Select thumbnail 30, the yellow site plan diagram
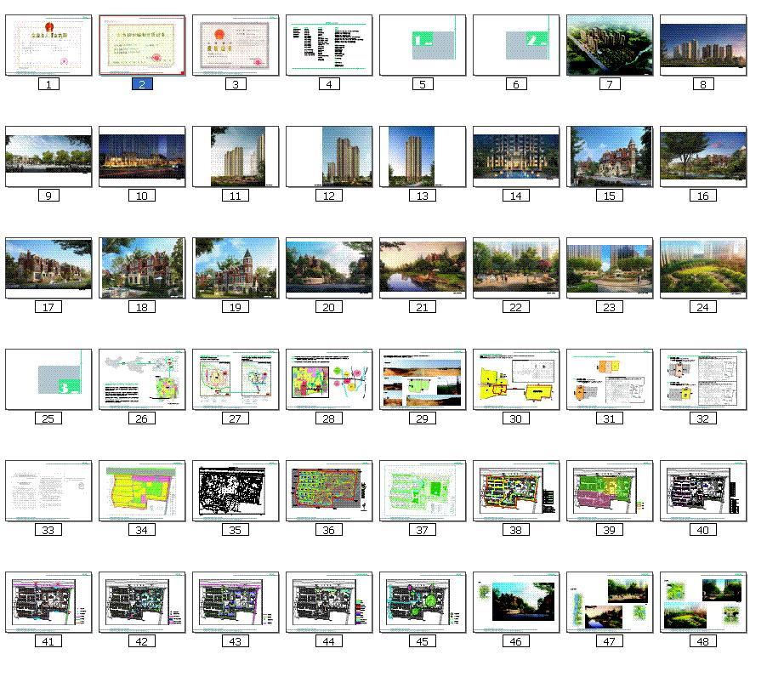The width and height of the screenshot is (784, 677). pos(516,379)
